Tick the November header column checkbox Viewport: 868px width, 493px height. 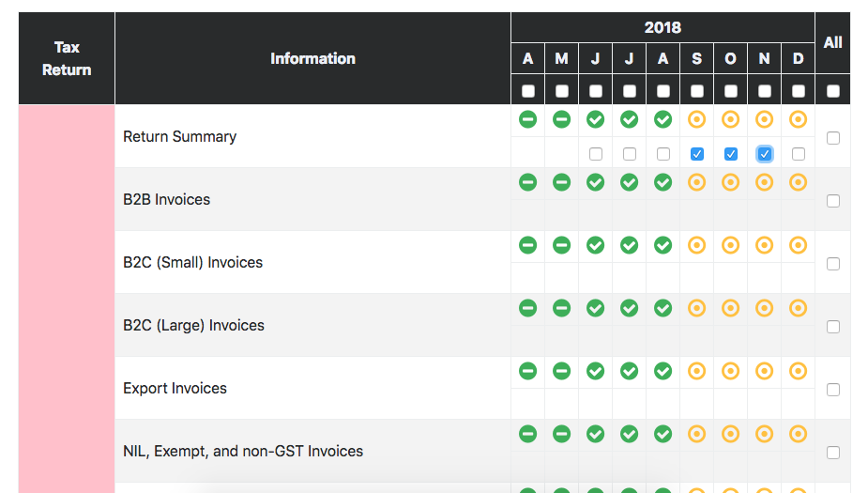(x=765, y=91)
